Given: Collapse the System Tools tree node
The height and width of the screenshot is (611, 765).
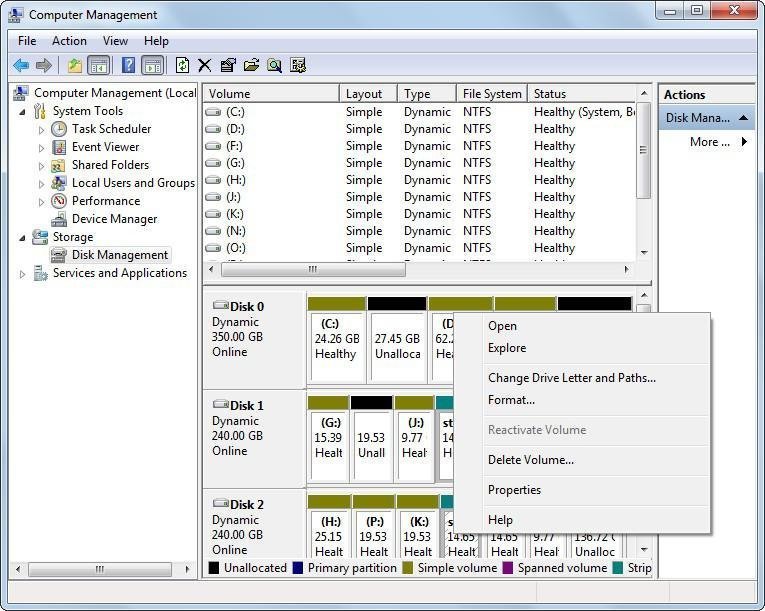Looking at the screenshot, I should [23, 111].
